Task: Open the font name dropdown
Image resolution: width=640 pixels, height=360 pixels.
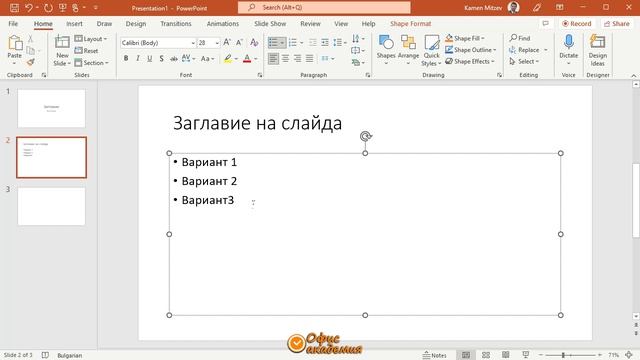Action: (x=193, y=43)
